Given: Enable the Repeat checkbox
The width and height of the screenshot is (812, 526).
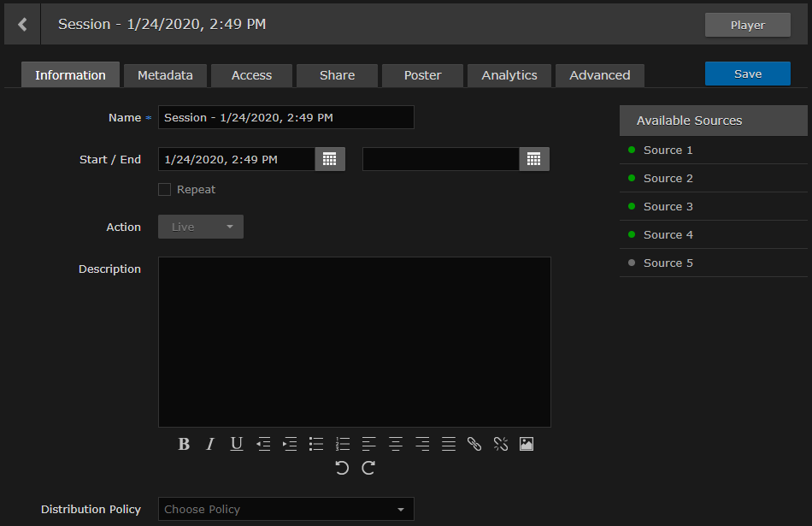Looking at the screenshot, I should tap(165, 190).
